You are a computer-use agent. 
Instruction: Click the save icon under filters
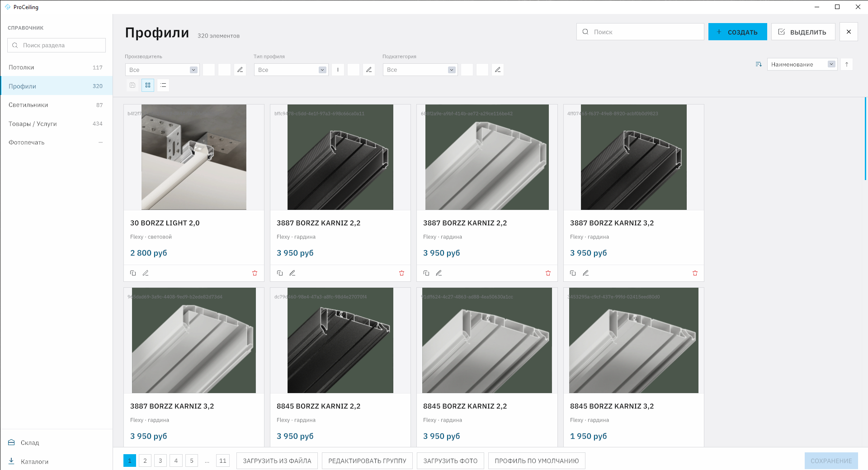[x=132, y=85]
